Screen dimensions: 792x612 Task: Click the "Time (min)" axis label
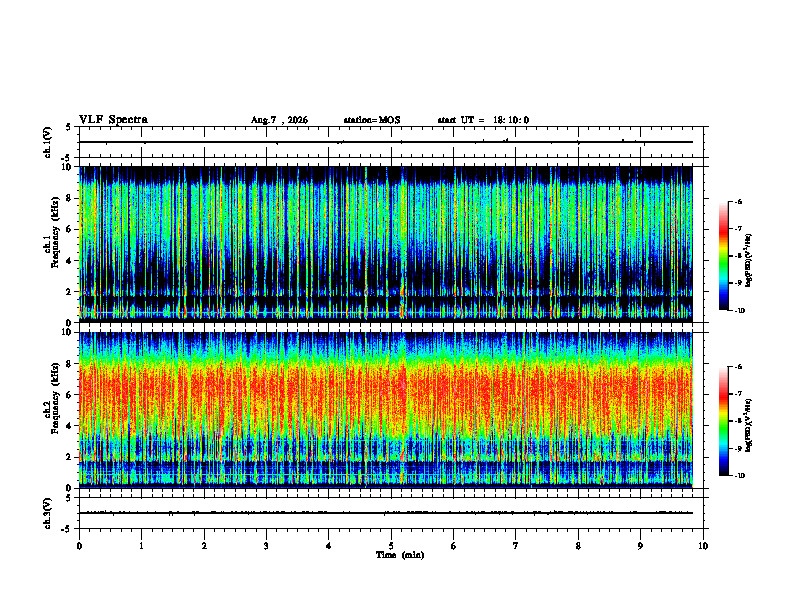pyautogui.click(x=400, y=555)
